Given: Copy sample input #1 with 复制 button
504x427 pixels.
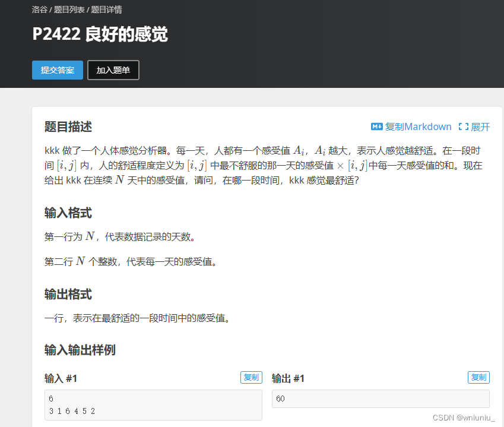Looking at the screenshot, I should [x=251, y=377].
